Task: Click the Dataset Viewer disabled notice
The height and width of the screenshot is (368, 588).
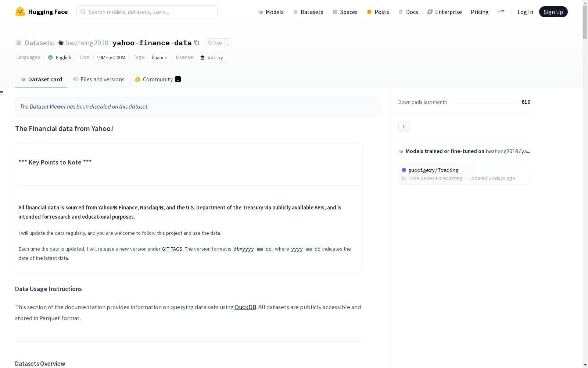Action: 198,106
